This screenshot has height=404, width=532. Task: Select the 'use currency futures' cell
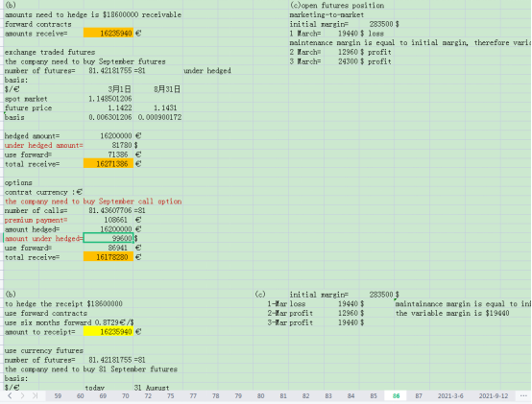pos(44,350)
